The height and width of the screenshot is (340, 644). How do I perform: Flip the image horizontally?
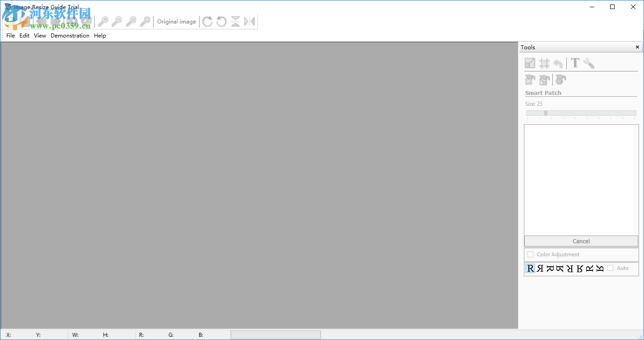(249, 21)
